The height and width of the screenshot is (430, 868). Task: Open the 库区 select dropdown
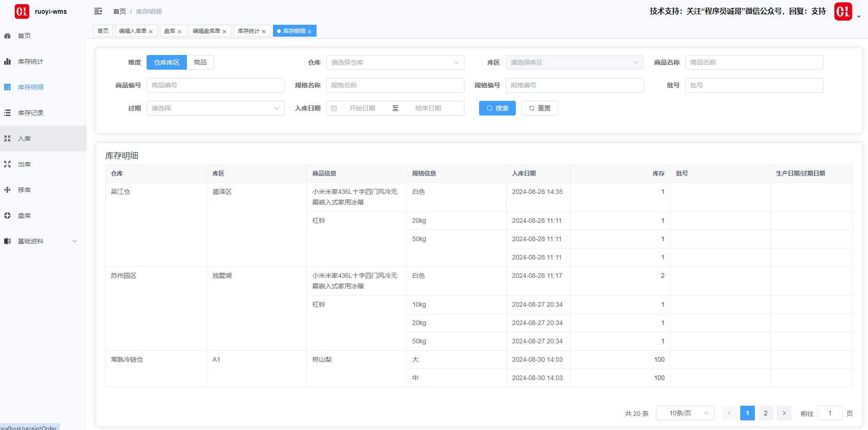[x=575, y=62]
